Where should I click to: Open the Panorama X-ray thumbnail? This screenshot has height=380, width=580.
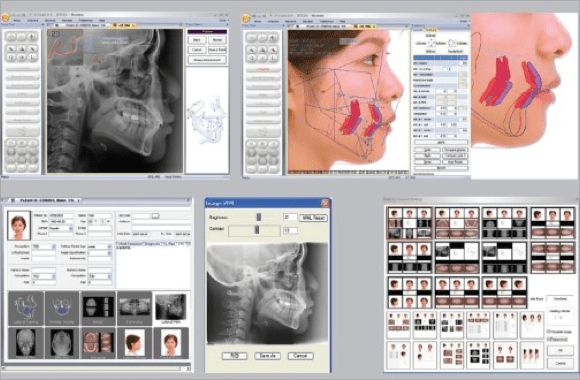coord(135,308)
